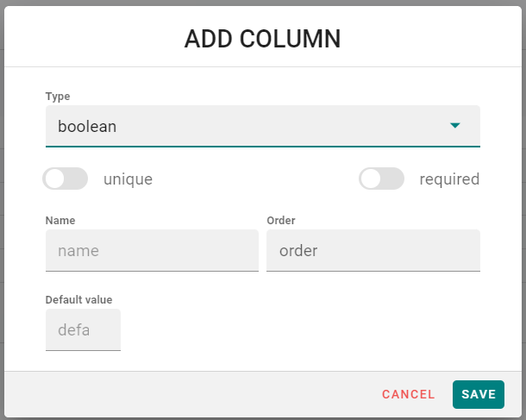This screenshot has height=420, width=526.
Task: Open the Type select showing boolean
Action: pos(263,126)
